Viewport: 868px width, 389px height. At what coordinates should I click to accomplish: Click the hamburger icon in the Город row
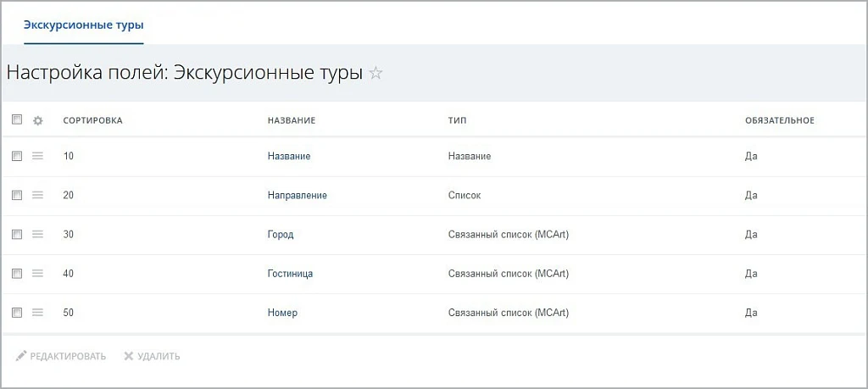37,235
